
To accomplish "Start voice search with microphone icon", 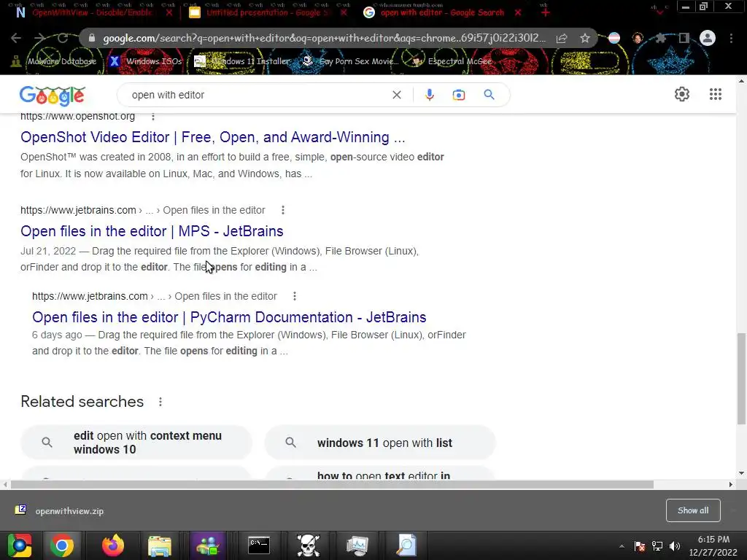I will click(429, 95).
